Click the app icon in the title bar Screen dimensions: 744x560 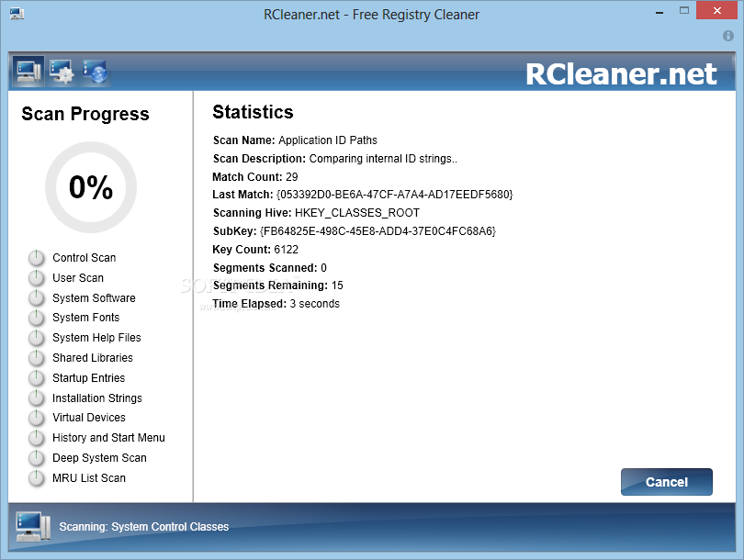17,14
